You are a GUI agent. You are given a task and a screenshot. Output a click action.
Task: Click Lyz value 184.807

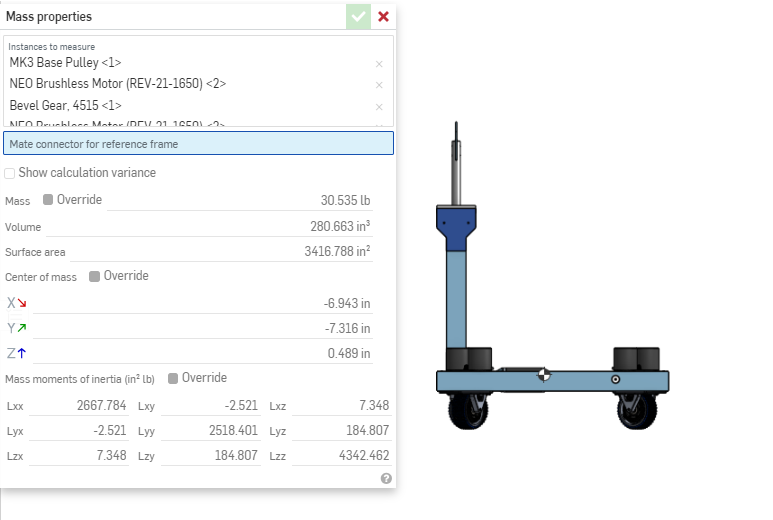(x=368, y=431)
